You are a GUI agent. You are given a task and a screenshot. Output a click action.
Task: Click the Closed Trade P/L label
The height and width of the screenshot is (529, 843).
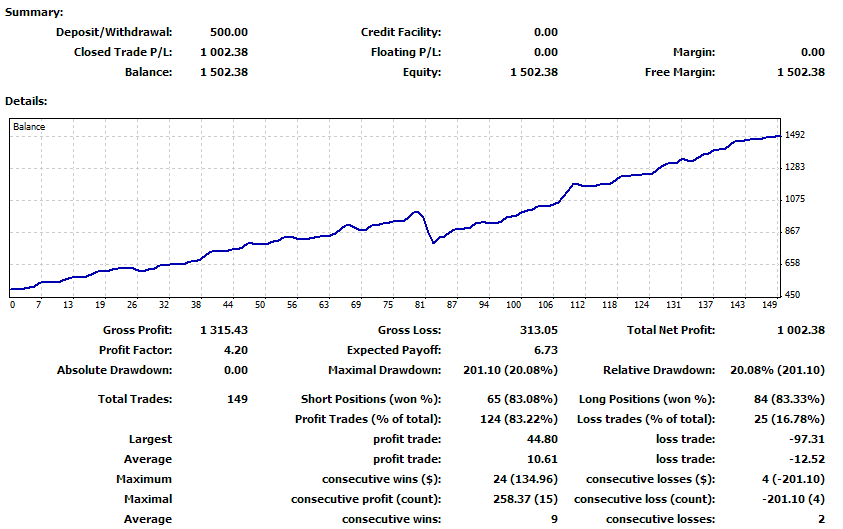tap(123, 52)
